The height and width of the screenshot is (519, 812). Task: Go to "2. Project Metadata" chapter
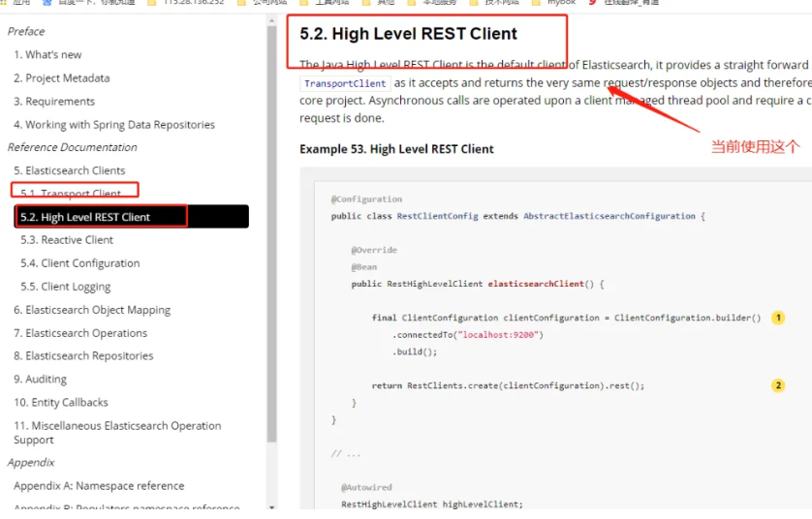(62, 78)
